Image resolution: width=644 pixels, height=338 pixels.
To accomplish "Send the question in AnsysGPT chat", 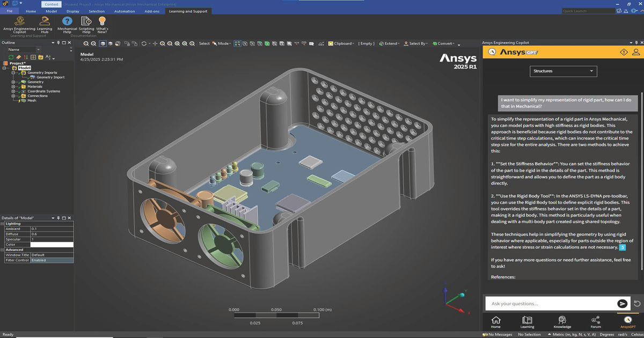I will [x=623, y=303].
